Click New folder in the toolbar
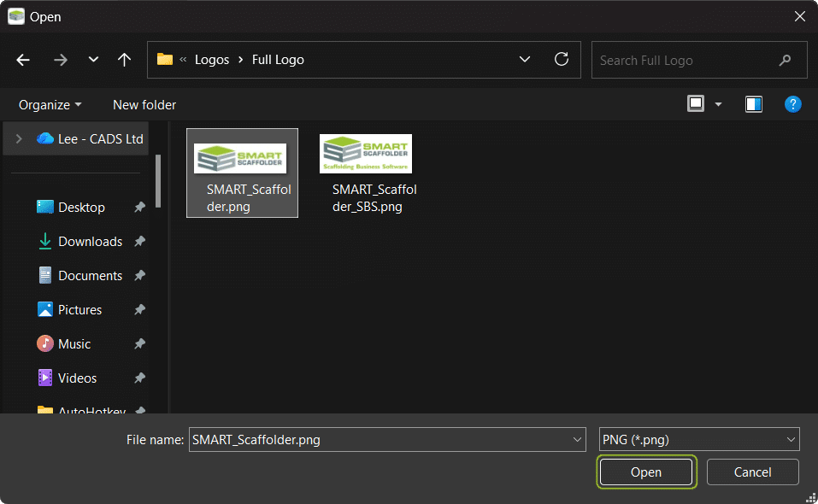818x504 pixels. pyautogui.click(x=144, y=105)
